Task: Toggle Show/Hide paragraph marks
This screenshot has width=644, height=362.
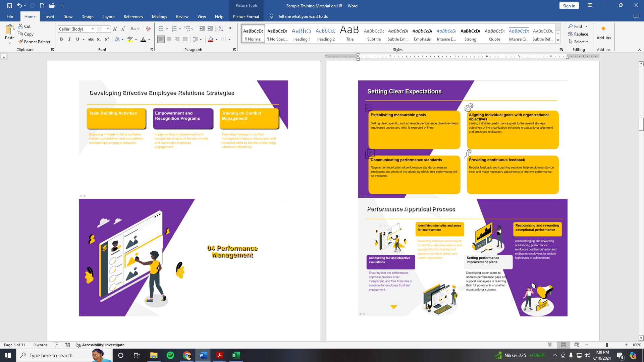Action: [x=231, y=29]
